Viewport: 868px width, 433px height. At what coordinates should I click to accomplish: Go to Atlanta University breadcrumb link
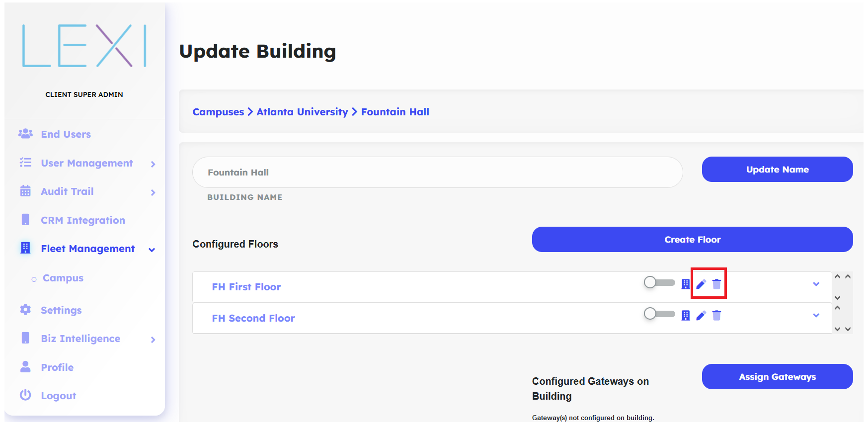click(x=302, y=112)
